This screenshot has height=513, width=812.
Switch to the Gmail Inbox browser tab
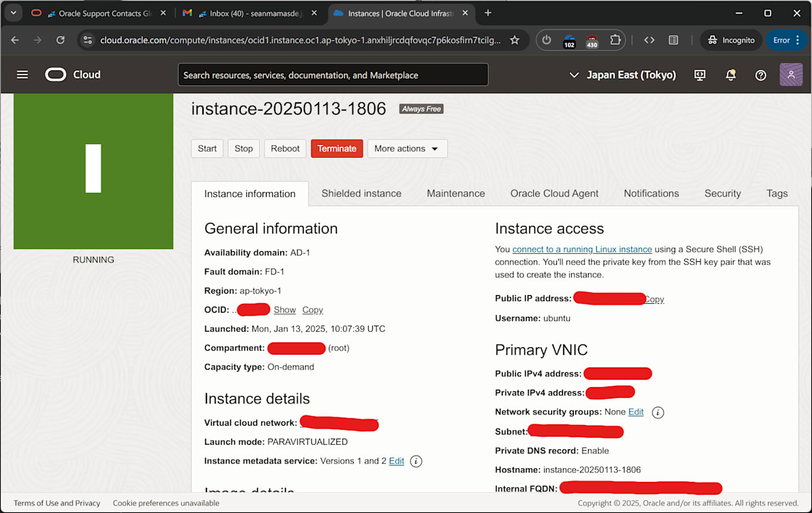(252, 13)
